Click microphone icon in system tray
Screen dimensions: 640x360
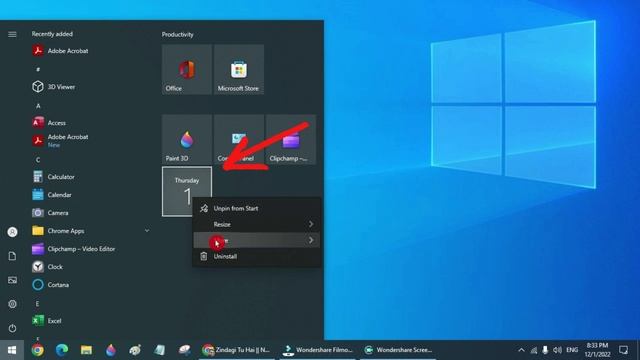pyautogui.click(x=545, y=350)
